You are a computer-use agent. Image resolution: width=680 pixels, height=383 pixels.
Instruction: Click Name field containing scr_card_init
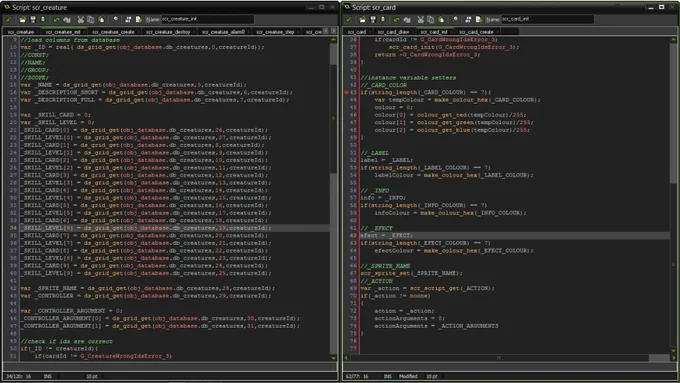click(x=547, y=19)
